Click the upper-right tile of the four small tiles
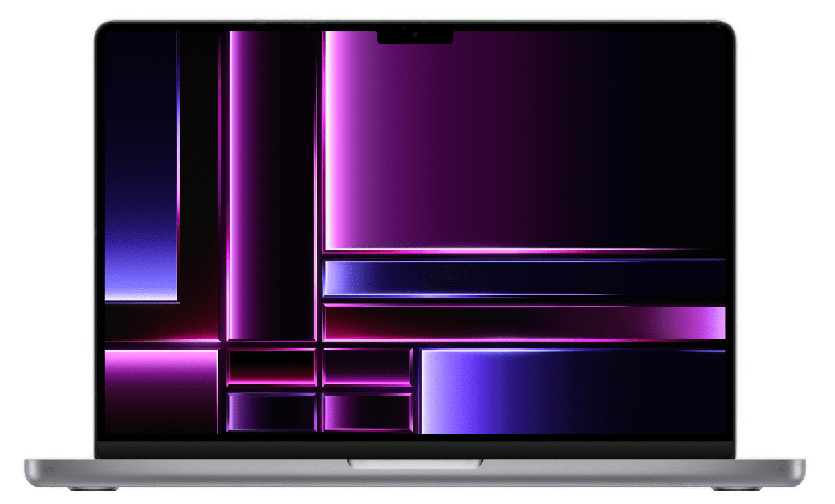This screenshot has height=504, width=835. tap(367, 366)
